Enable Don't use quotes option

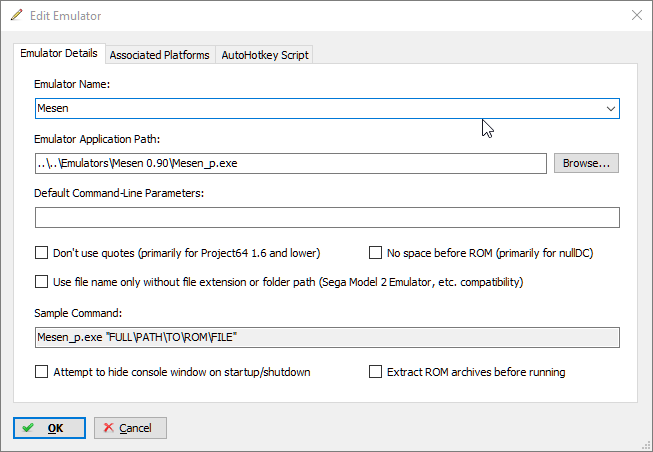click(x=41, y=253)
